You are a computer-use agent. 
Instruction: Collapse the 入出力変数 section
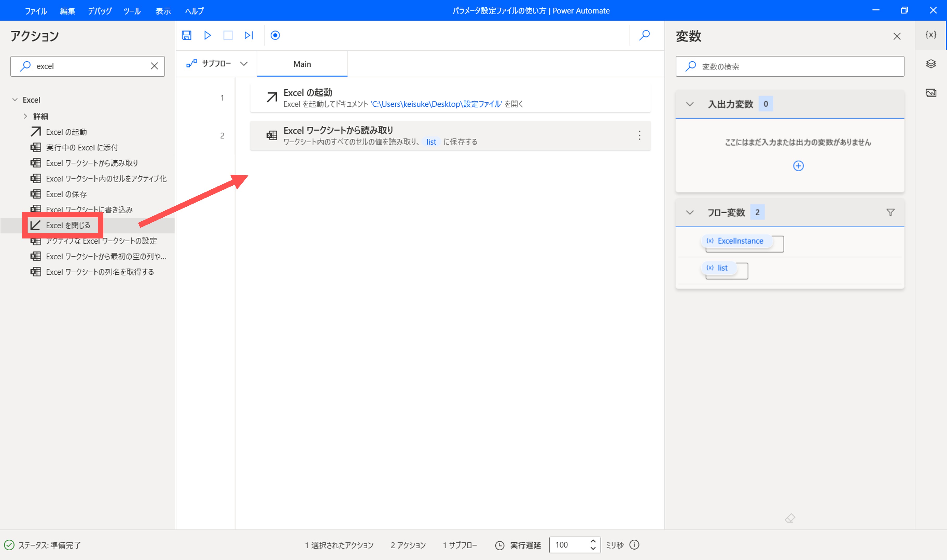click(689, 104)
